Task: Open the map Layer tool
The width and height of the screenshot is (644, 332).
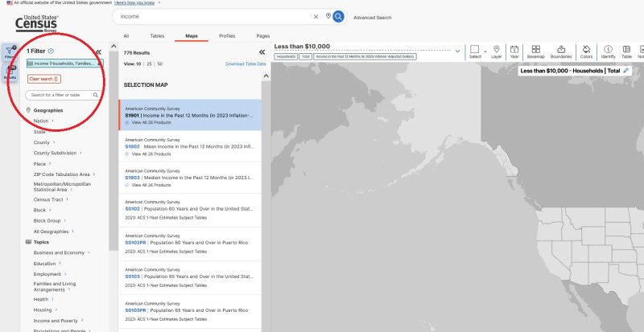Action: click(496, 52)
